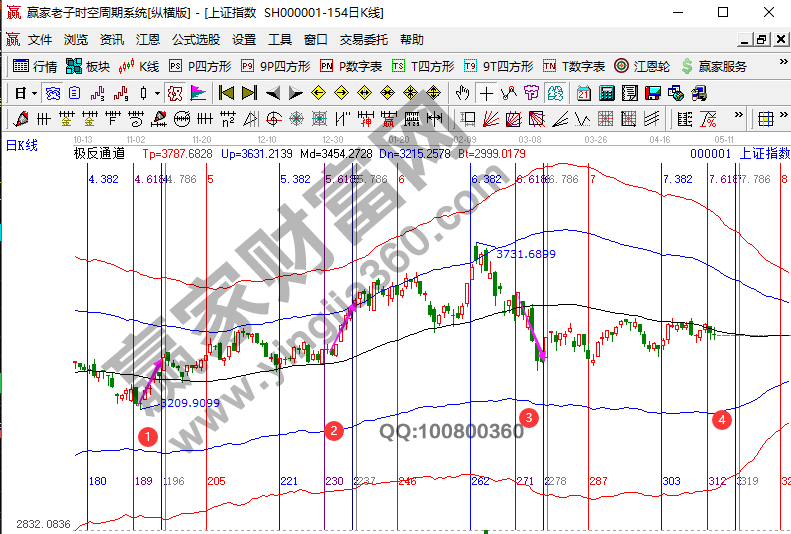Open the calendar icon in toolbar
This screenshot has width=791, height=534.
point(584,93)
